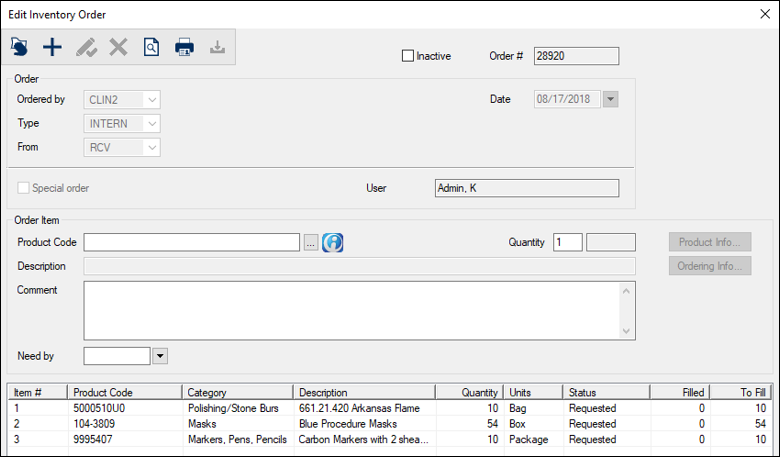Toggle the Special order checkbox

point(24,187)
